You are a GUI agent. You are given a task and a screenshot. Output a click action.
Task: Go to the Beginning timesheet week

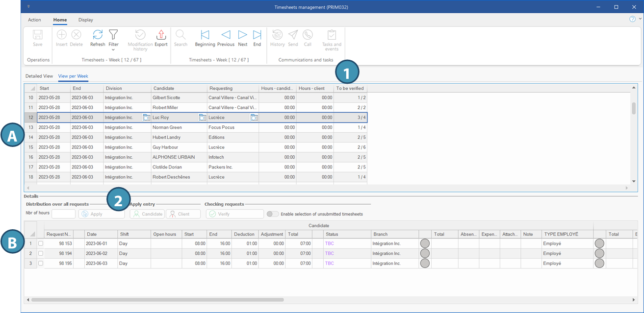click(x=205, y=35)
